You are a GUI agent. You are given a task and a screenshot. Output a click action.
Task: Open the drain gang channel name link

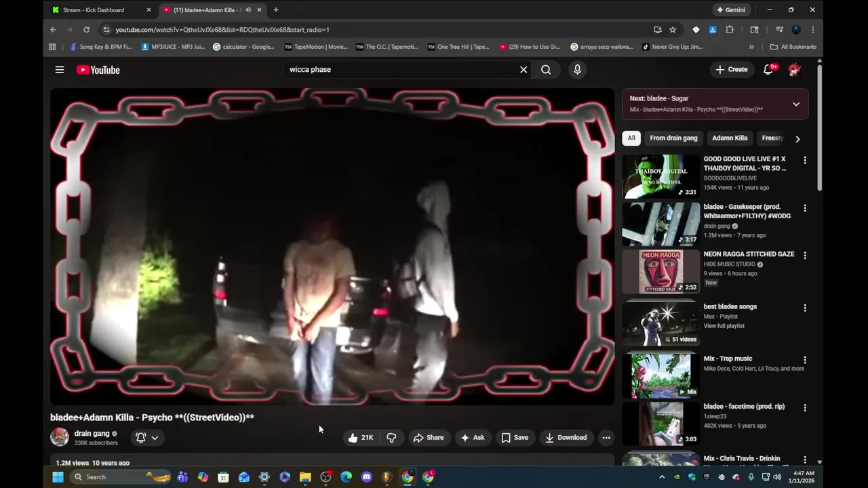[92, 433]
